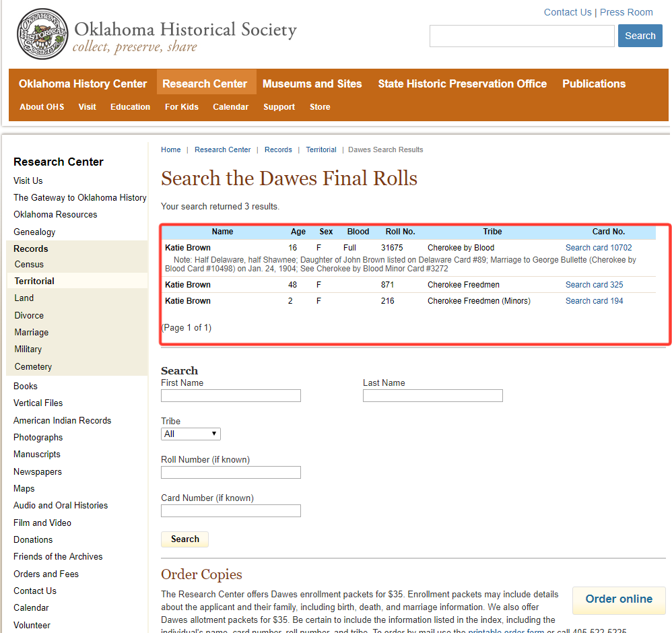Open Genealogy in the sidebar

click(x=34, y=232)
